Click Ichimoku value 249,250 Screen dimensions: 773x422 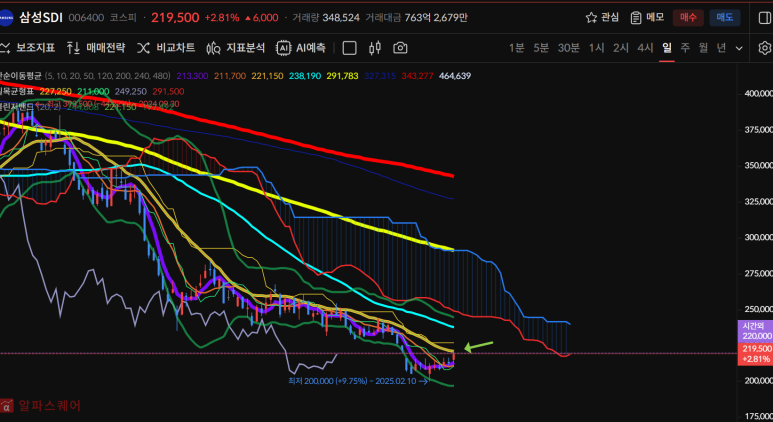click(131, 92)
